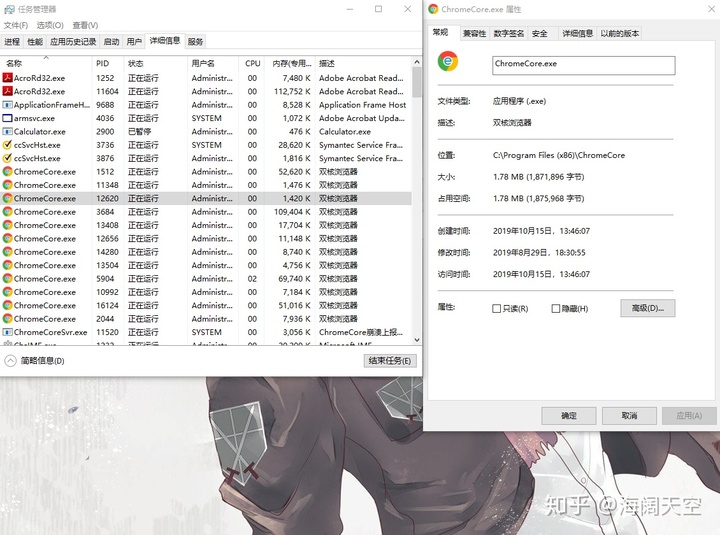Sort processes by the 内存(专用) column header

(292, 63)
